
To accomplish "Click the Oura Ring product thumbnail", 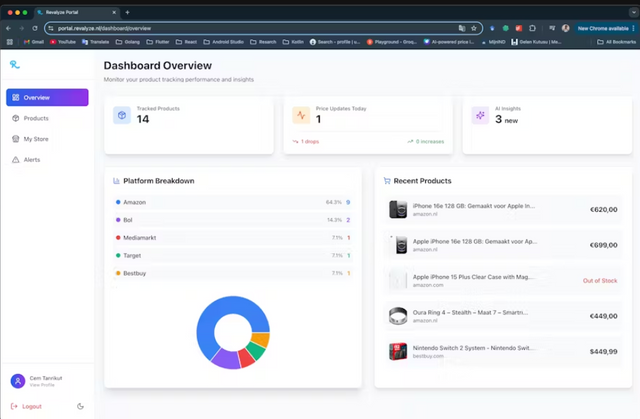I will coord(398,316).
